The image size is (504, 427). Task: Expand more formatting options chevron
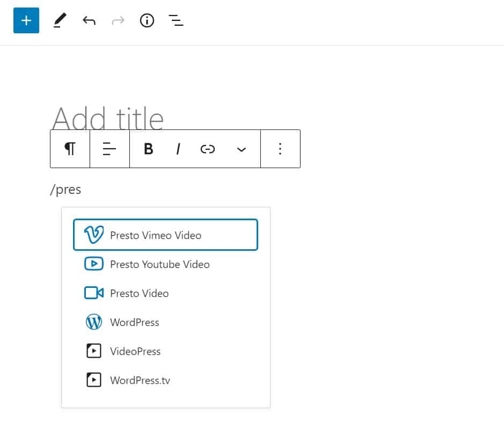(242, 149)
